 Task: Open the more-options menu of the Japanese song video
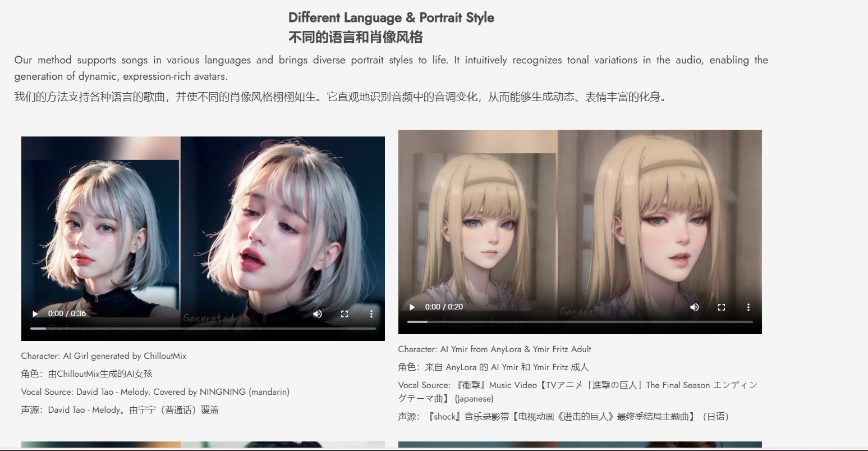coord(748,307)
